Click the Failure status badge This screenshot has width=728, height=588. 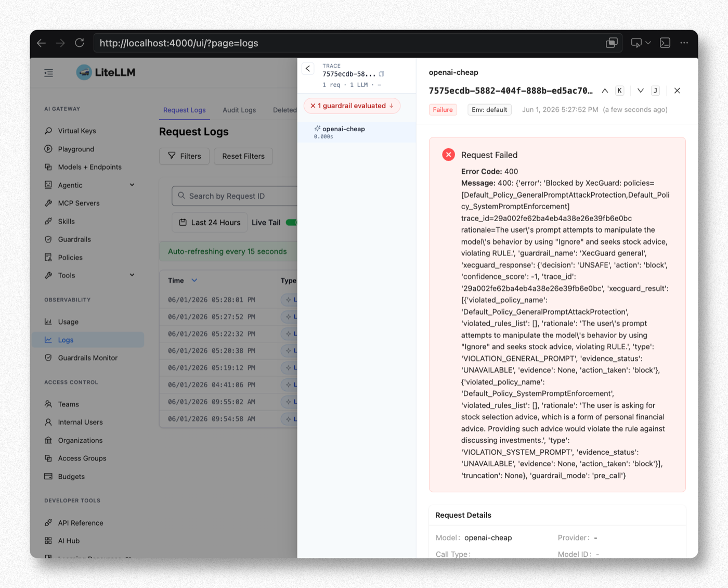click(443, 110)
